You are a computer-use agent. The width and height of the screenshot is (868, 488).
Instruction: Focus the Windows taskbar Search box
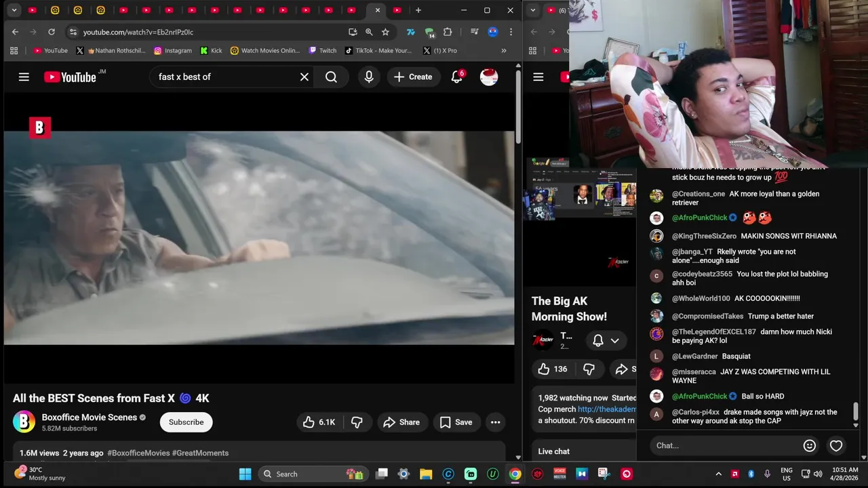tap(313, 474)
